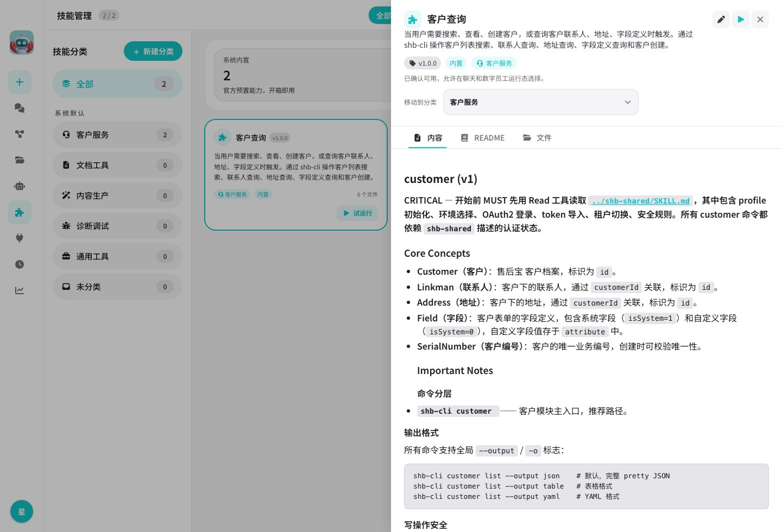
Task: Click the puzzle icon on the 客户查询 card
Action: click(223, 138)
